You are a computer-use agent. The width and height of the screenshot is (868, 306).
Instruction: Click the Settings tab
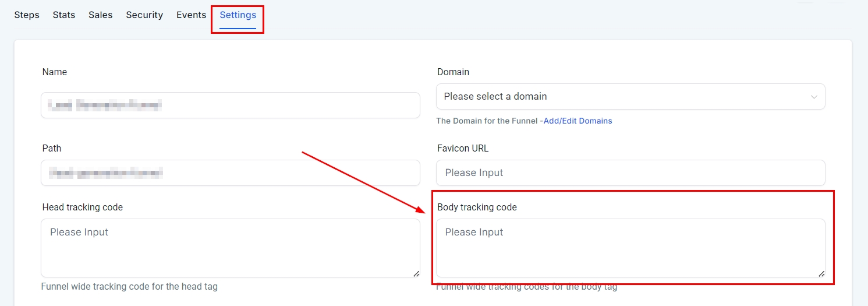point(238,15)
